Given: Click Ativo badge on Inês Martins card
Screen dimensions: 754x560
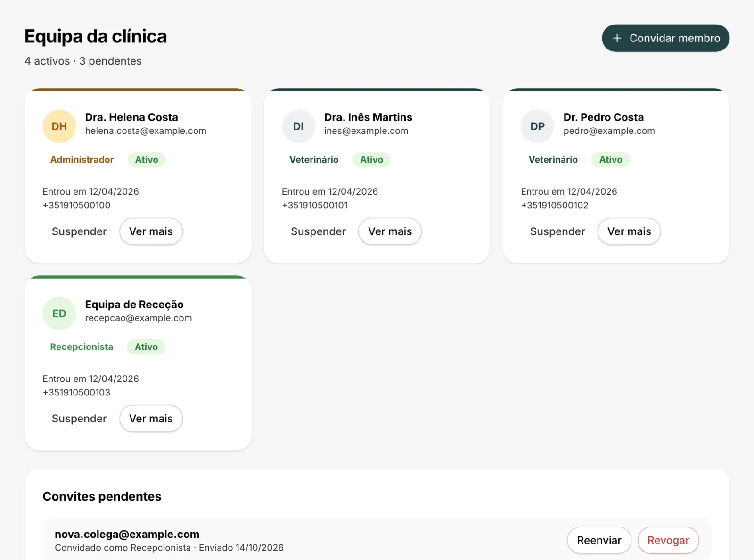Looking at the screenshot, I should tap(371, 160).
